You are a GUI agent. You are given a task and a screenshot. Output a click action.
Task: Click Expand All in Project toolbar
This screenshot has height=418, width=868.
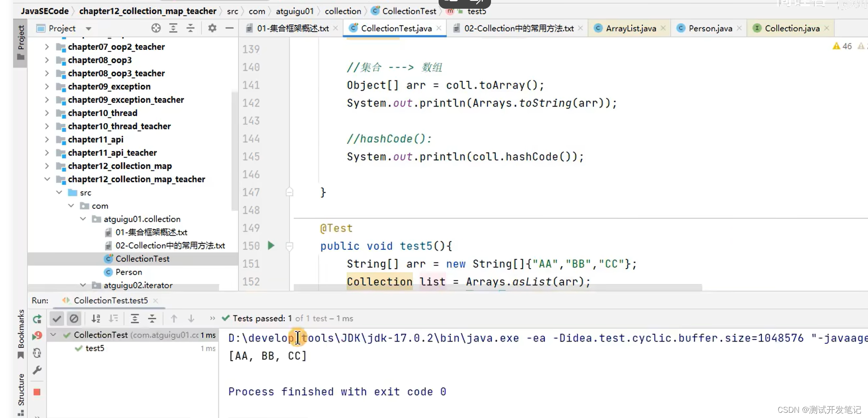pos(173,28)
